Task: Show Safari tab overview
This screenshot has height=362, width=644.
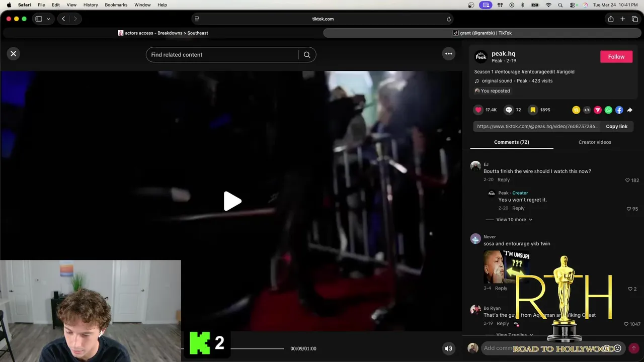Action: click(x=634, y=19)
